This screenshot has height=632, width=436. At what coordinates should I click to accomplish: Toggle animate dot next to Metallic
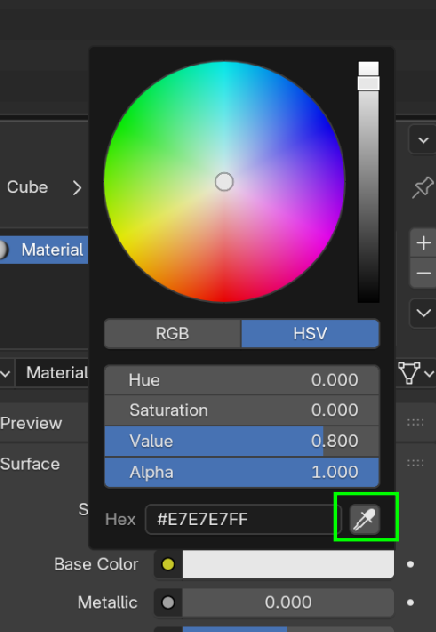[410, 603]
